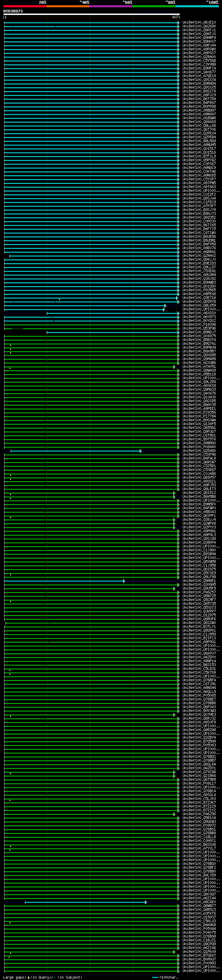
Task: Open hit UniRef100_P08440
Action: click(x=199, y=447)
